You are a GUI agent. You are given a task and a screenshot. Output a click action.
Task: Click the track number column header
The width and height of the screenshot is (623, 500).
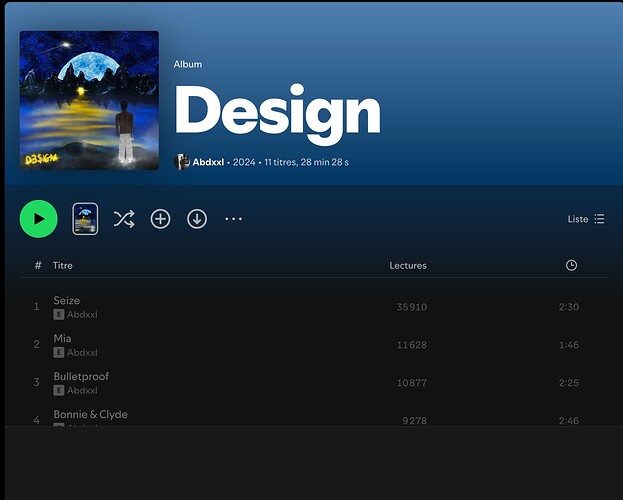tap(38, 265)
